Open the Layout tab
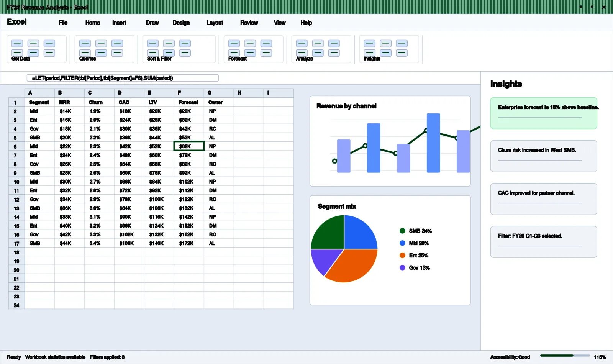Screen dimensions: 613x364 pos(215,23)
